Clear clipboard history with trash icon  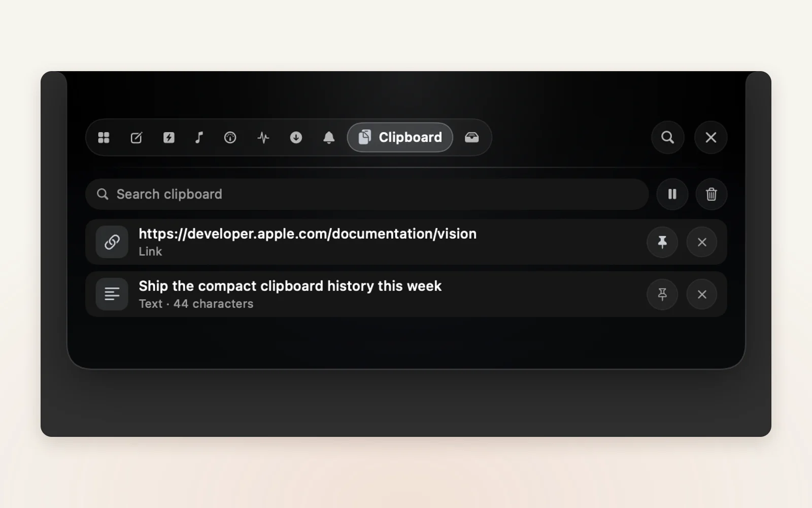point(712,194)
